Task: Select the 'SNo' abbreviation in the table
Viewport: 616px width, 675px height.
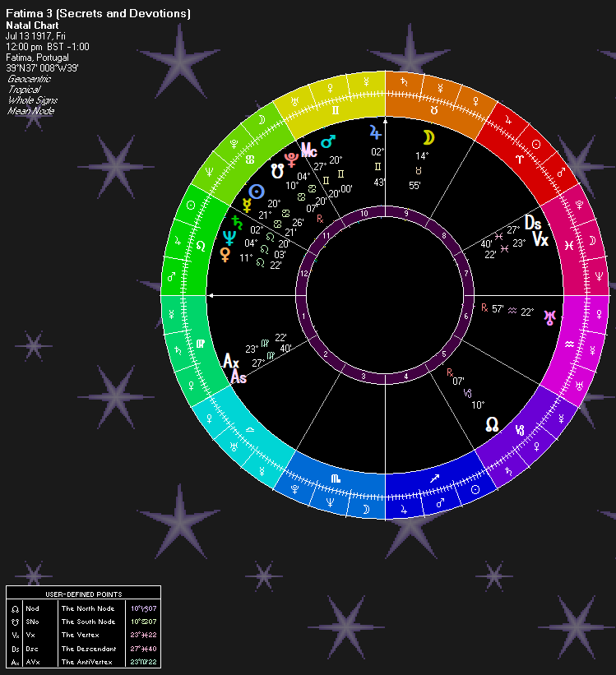Action: 32,622
